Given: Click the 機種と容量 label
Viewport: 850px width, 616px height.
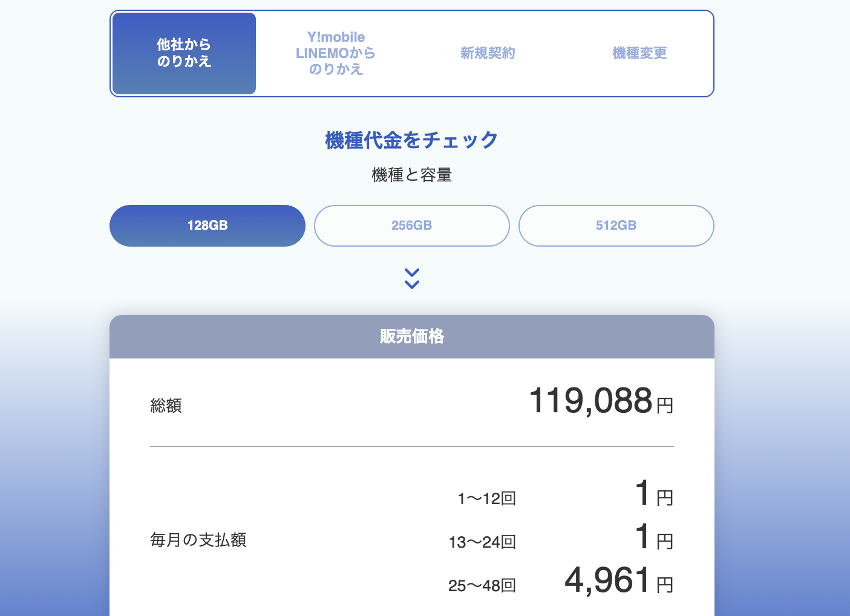Looking at the screenshot, I should coord(412,175).
